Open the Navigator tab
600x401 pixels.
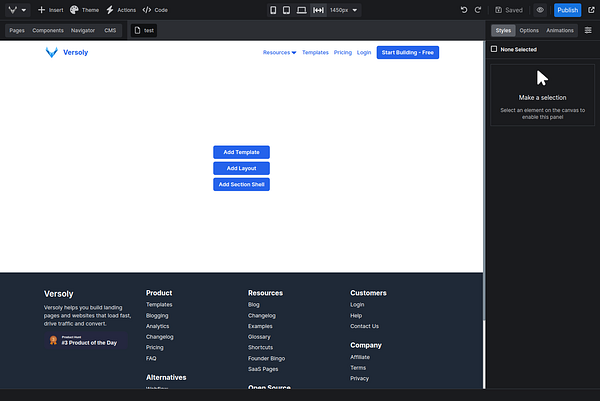[83, 31]
